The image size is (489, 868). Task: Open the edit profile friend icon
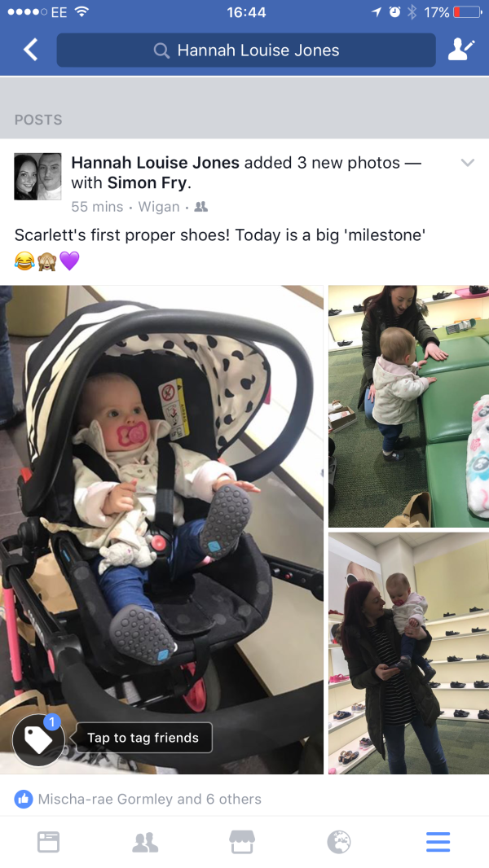pos(460,50)
